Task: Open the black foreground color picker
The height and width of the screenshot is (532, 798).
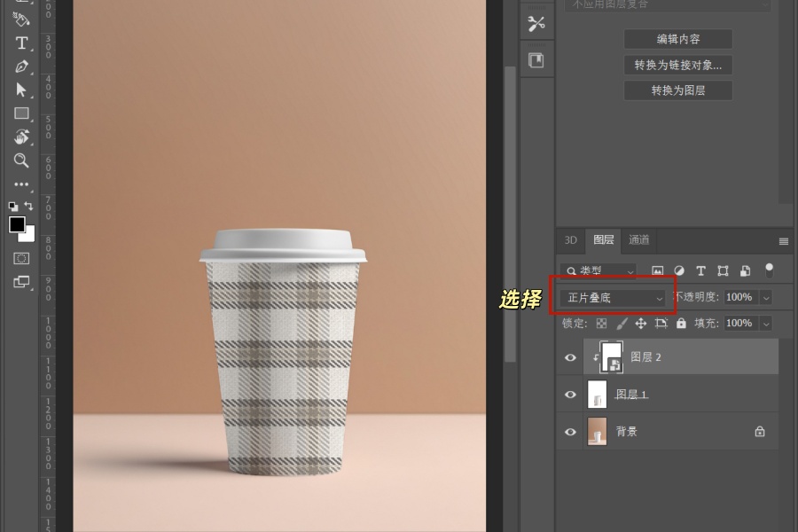Action: tap(16, 224)
